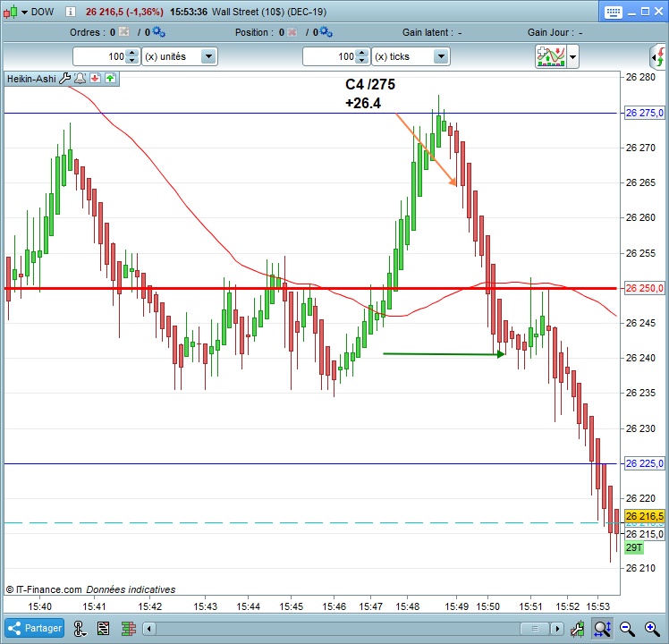Zoom out with the minus magnifier
Screen dimensions: 669x644
point(627,628)
